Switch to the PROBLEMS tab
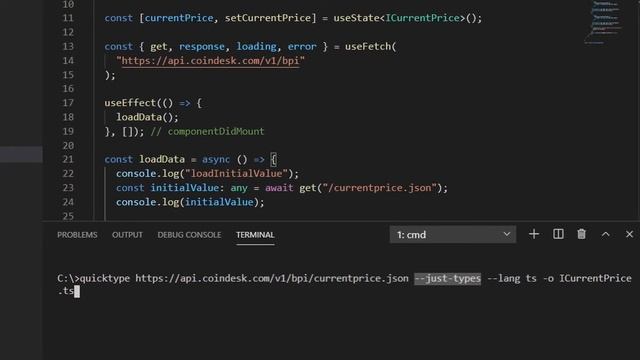Screen dimensions: 640x360 77,235
